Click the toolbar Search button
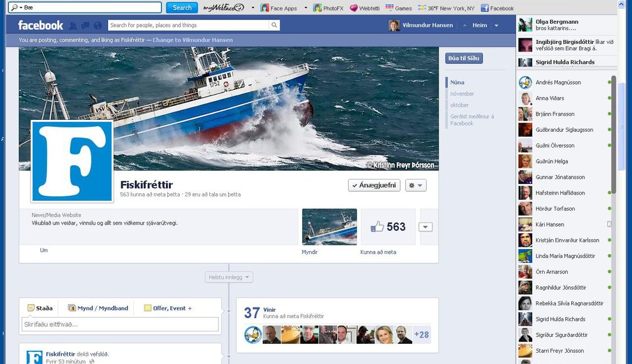Viewport: 632px width, 364px height. coord(182,8)
